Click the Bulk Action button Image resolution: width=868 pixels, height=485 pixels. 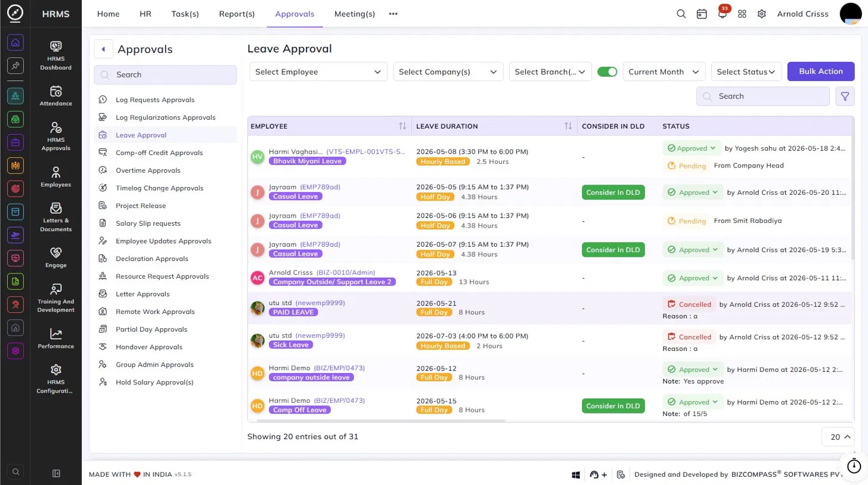click(x=821, y=71)
